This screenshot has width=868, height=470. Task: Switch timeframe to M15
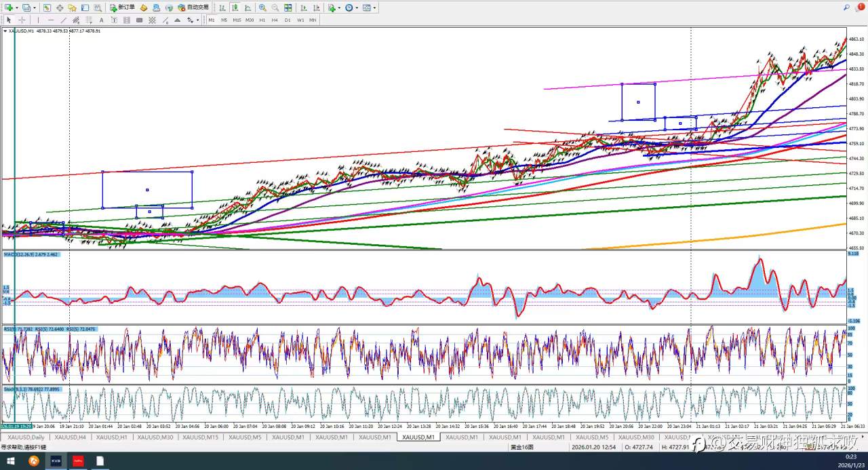click(x=237, y=20)
